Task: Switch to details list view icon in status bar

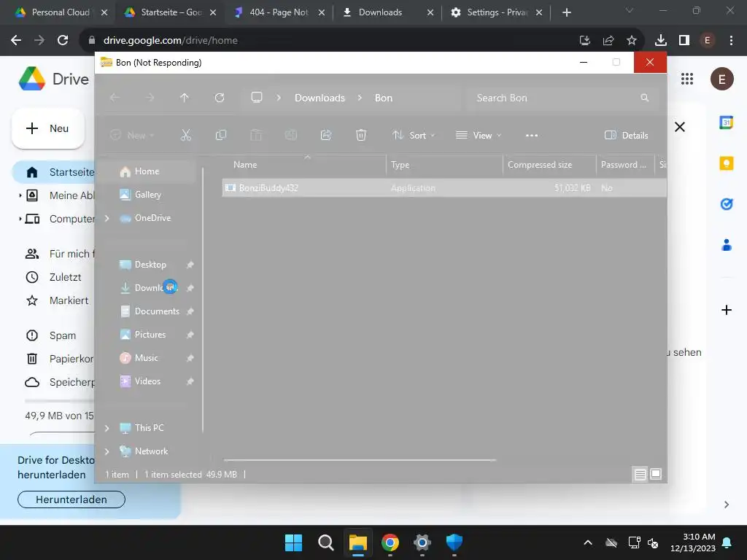Action: (x=640, y=474)
